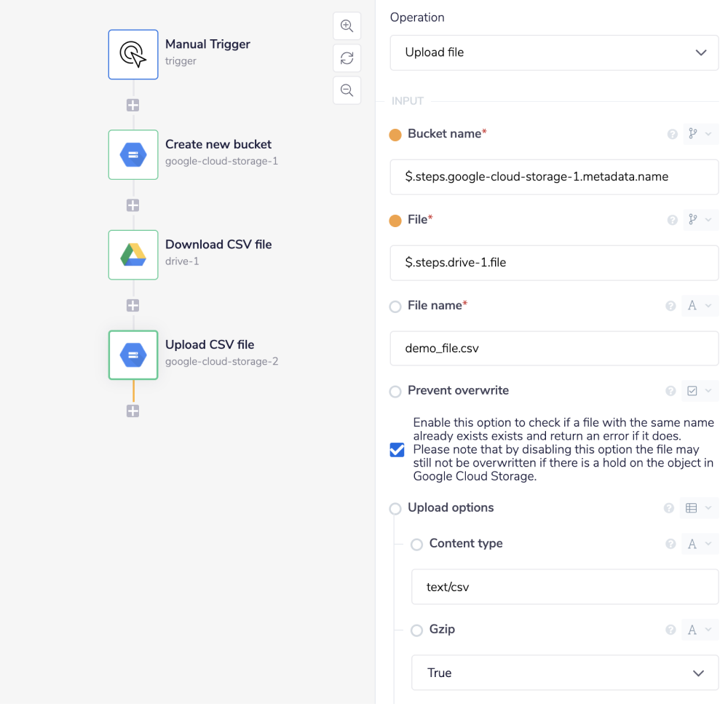The width and height of the screenshot is (728, 704).
Task: Select the Manual Trigger step icon
Action: click(133, 55)
